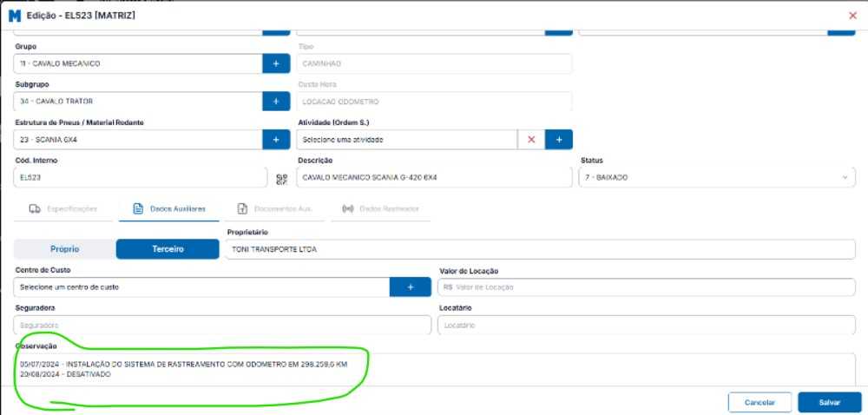This screenshot has width=868, height=415.
Task: Switch to the Especificações tab
Action: pyautogui.click(x=63, y=209)
